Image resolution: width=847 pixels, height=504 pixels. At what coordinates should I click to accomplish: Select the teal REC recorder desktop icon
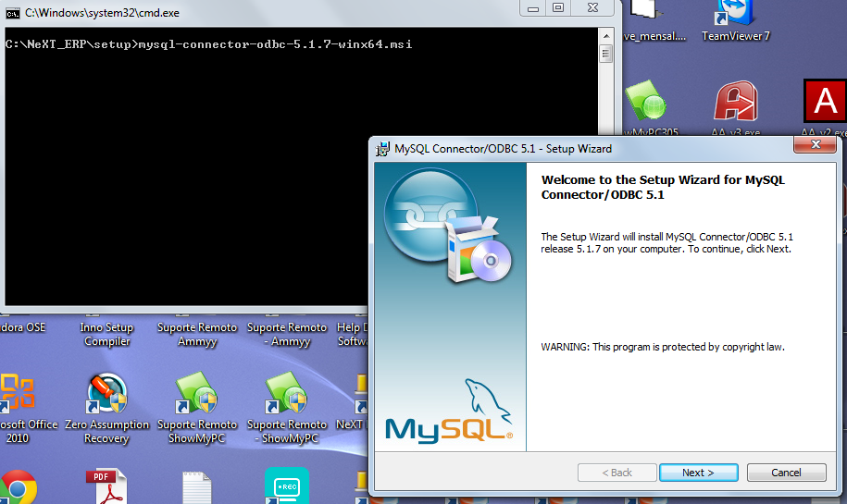tap(287, 486)
